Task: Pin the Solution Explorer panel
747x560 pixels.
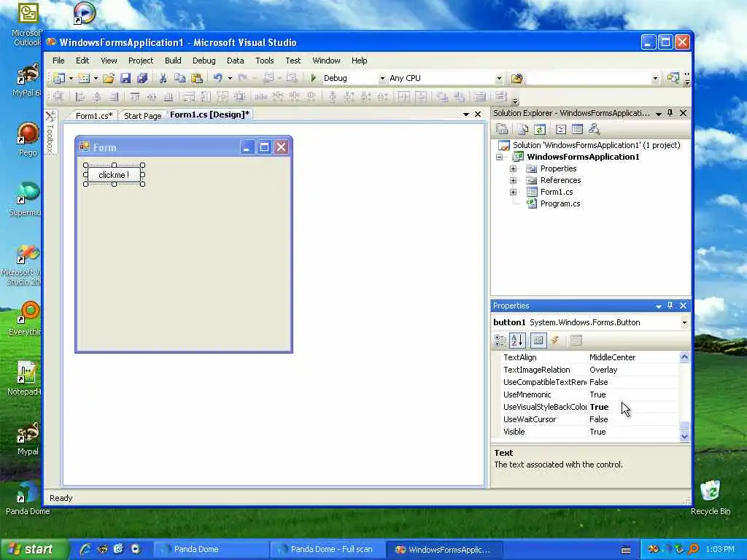Action: (x=670, y=113)
